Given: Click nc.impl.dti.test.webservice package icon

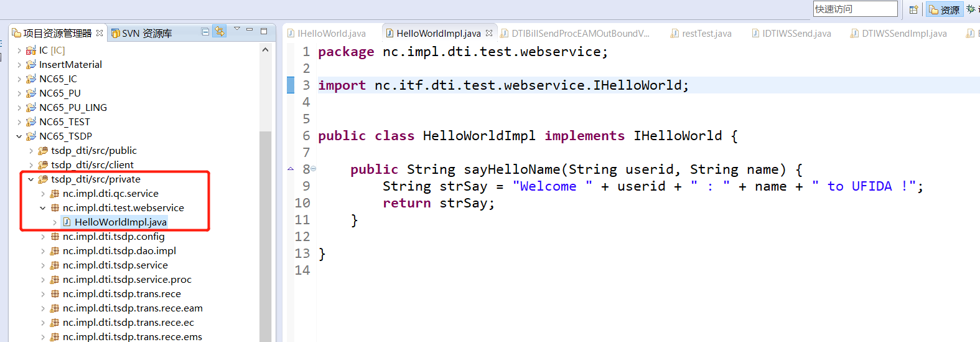Looking at the screenshot, I should [x=55, y=208].
